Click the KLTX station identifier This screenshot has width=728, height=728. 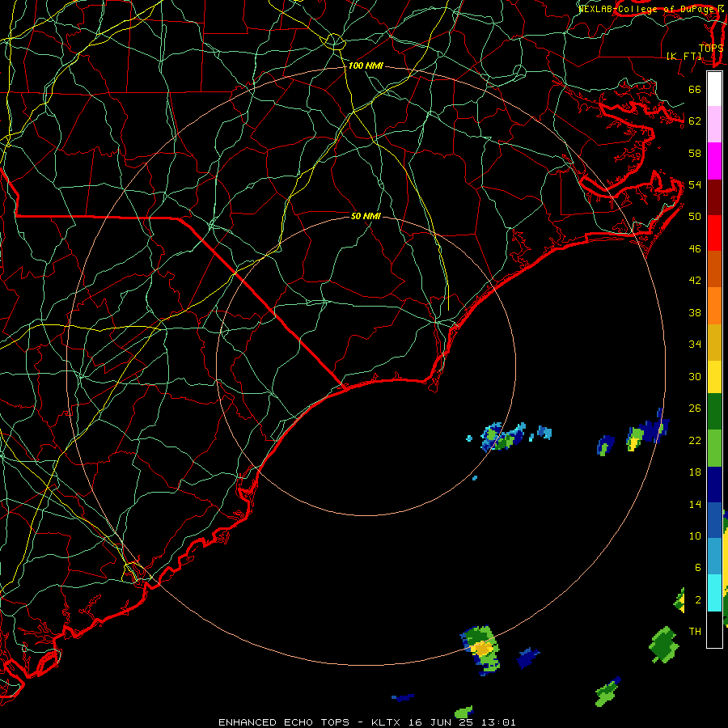[x=385, y=722]
